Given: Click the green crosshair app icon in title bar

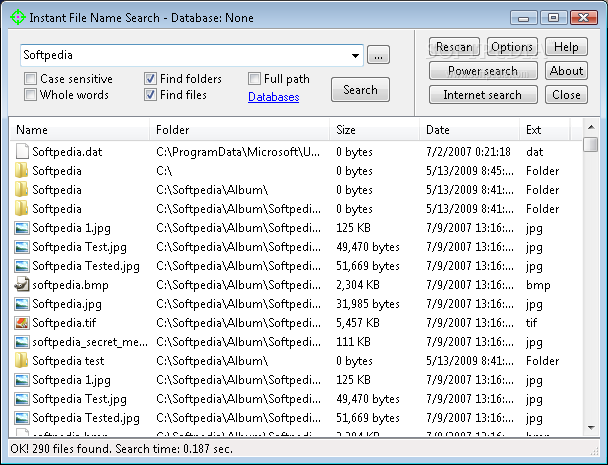Looking at the screenshot, I should 17,17.
